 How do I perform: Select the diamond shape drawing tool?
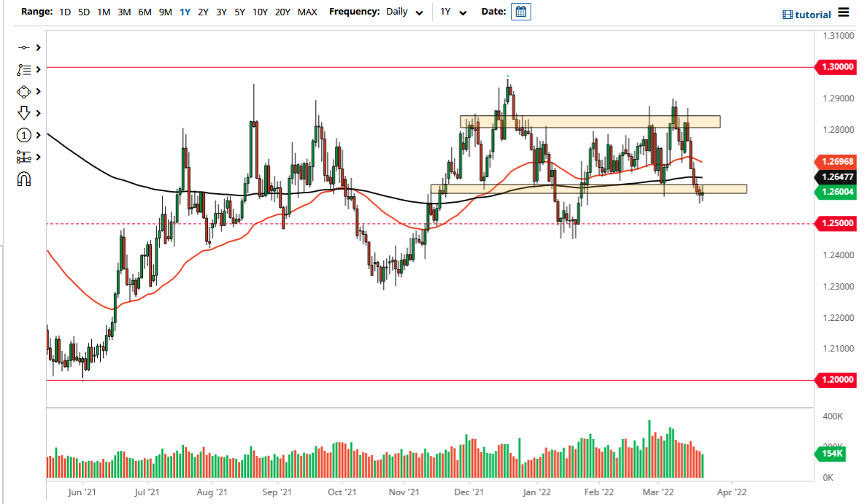24,91
